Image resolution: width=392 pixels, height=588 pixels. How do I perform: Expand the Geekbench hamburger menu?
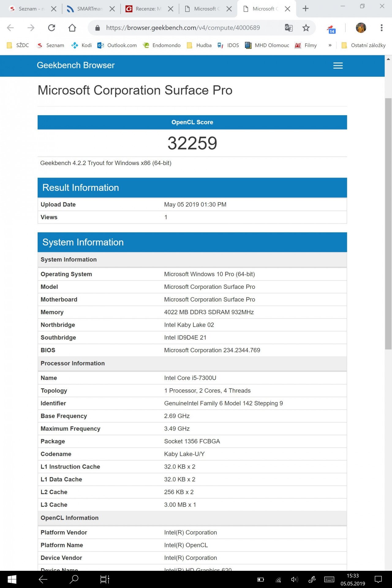338,66
